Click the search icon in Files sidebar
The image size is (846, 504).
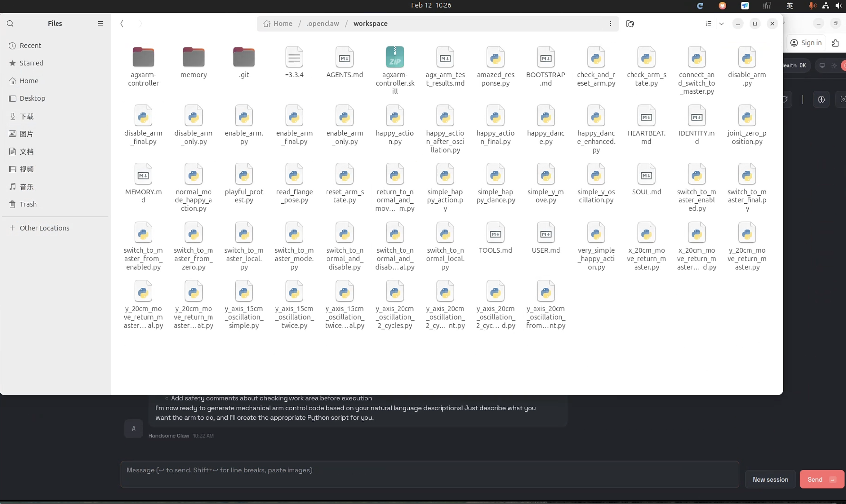pos(10,23)
